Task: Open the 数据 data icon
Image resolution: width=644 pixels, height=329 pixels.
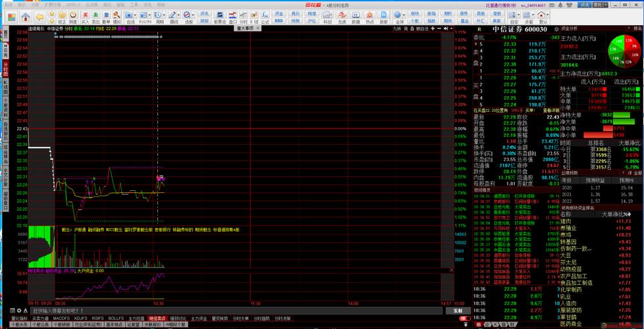Action: point(356,17)
